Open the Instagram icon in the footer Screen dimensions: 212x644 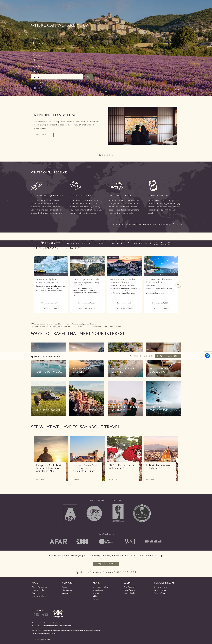click(x=33, y=614)
